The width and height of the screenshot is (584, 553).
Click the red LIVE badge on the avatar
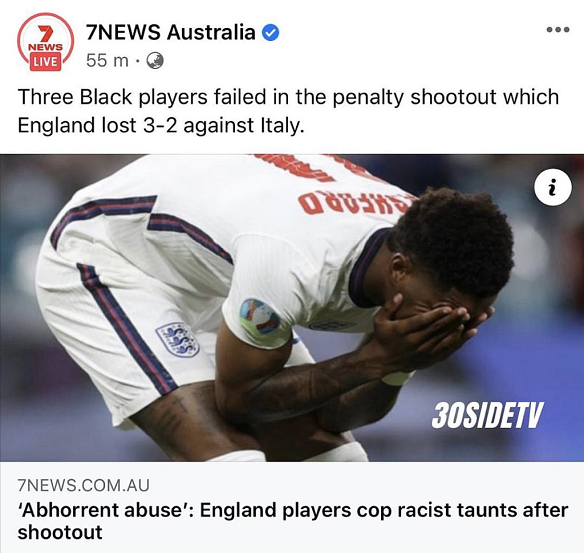(45, 61)
